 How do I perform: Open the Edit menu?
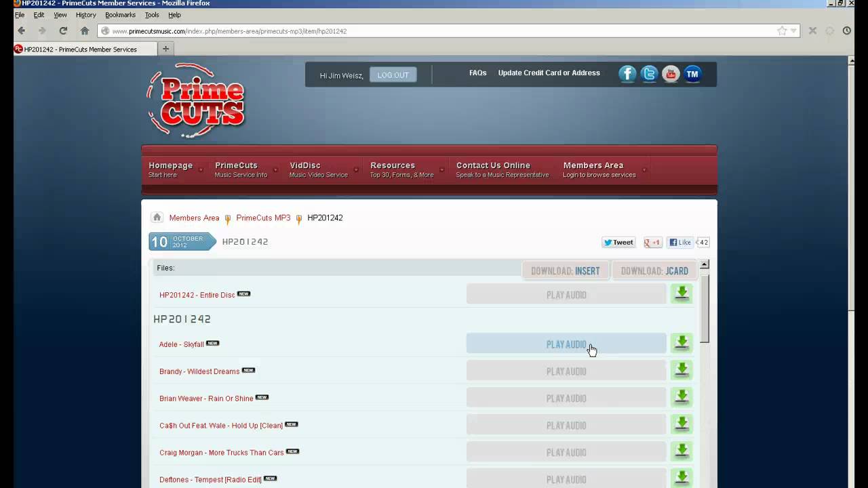point(39,14)
